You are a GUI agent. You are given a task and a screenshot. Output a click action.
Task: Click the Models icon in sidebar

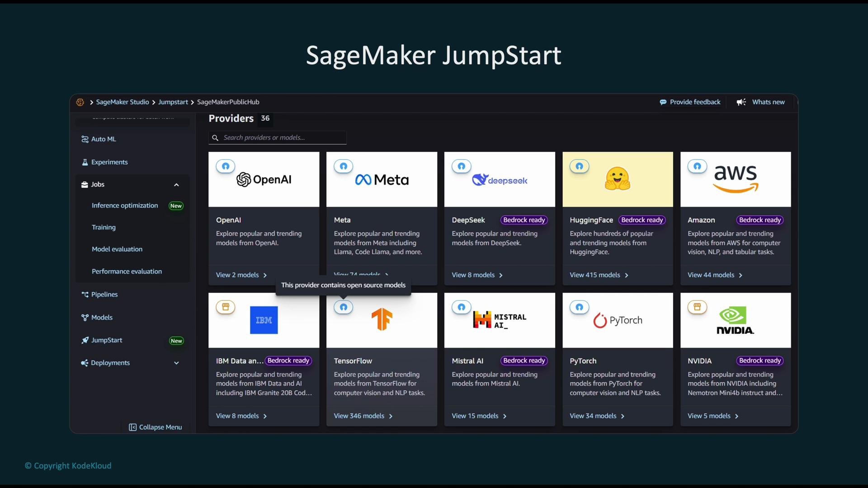85,318
